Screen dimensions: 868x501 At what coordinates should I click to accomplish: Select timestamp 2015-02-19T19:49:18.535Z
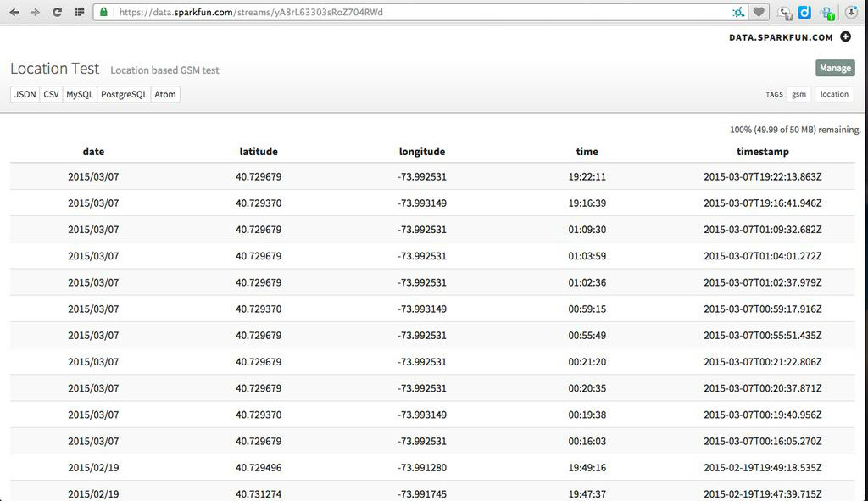pos(762,467)
